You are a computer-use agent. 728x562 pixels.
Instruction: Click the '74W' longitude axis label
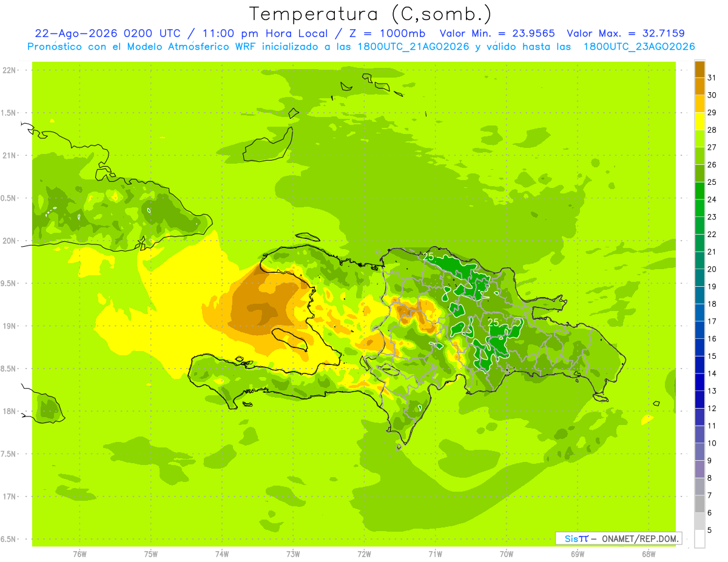(x=221, y=554)
